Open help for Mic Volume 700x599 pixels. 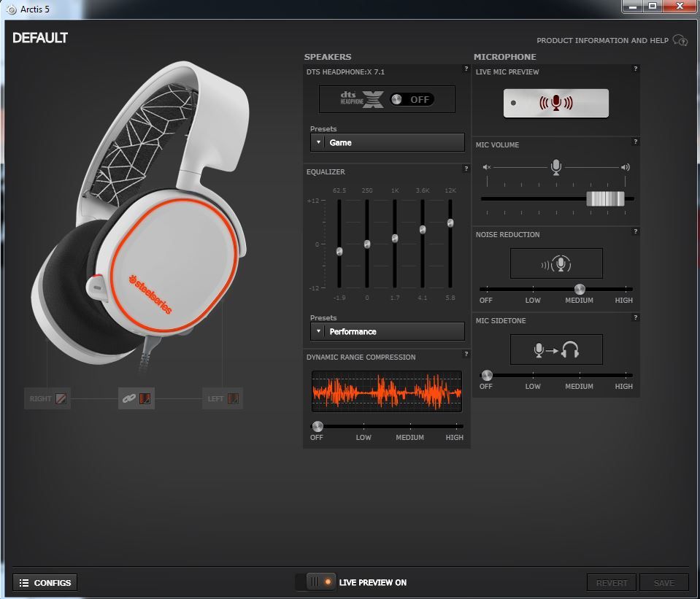coord(635,142)
